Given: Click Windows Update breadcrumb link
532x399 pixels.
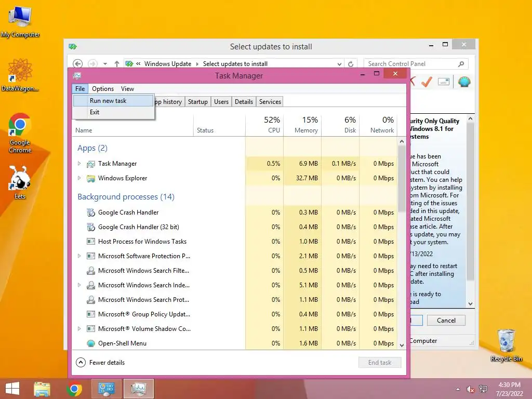Looking at the screenshot, I should (x=168, y=64).
